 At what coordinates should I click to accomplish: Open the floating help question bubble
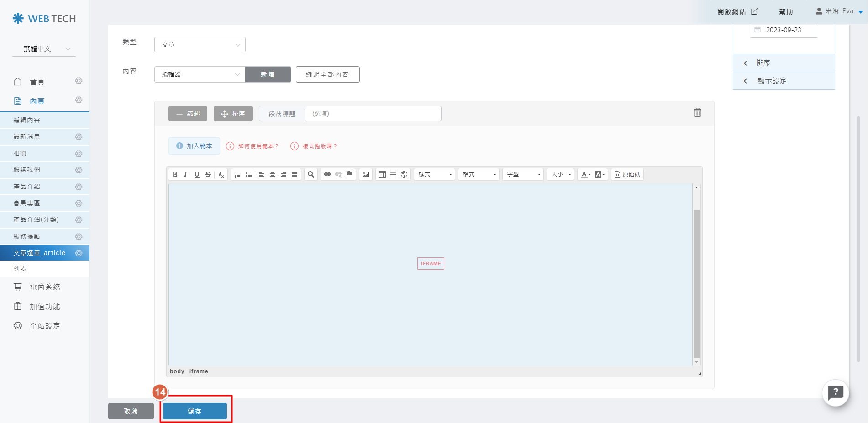tap(835, 392)
